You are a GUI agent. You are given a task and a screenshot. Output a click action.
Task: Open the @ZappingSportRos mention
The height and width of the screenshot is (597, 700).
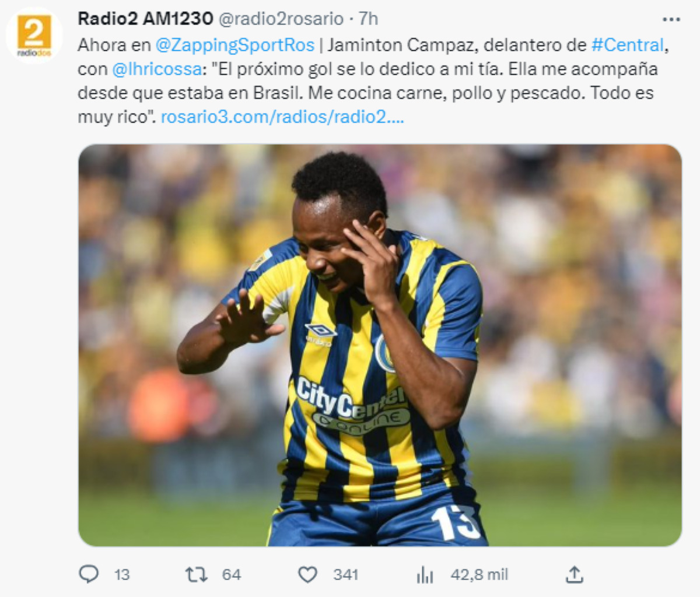coord(235,45)
